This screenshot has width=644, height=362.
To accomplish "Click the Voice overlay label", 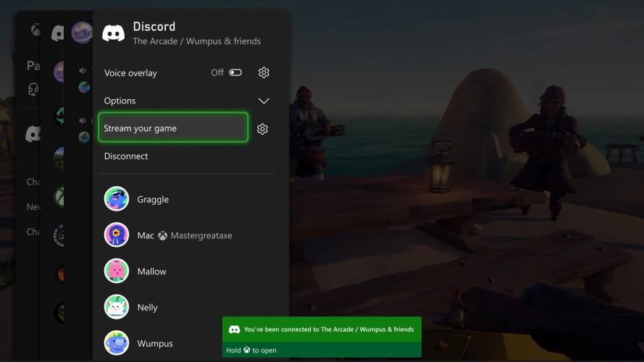I will coord(130,73).
